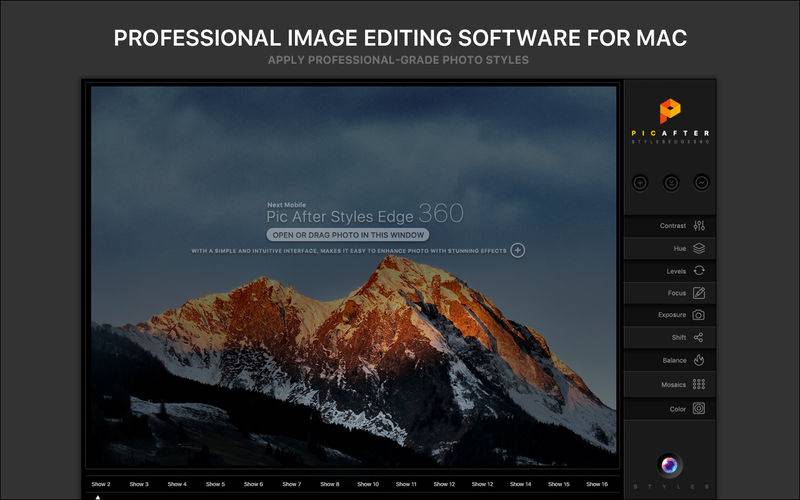Choose the Focus pencil-square icon
The image size is (800, 500).
tap(699, 293)
